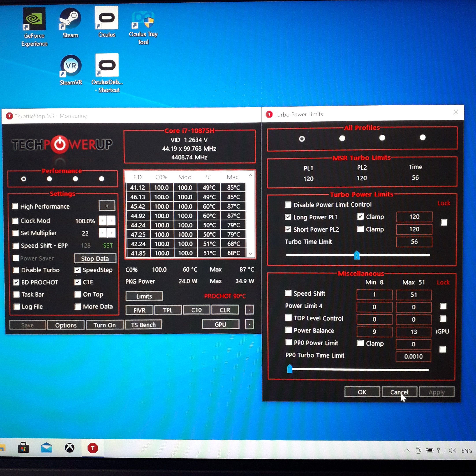
Task: Enable the Log File checkbox
Action: coord(17,307)
